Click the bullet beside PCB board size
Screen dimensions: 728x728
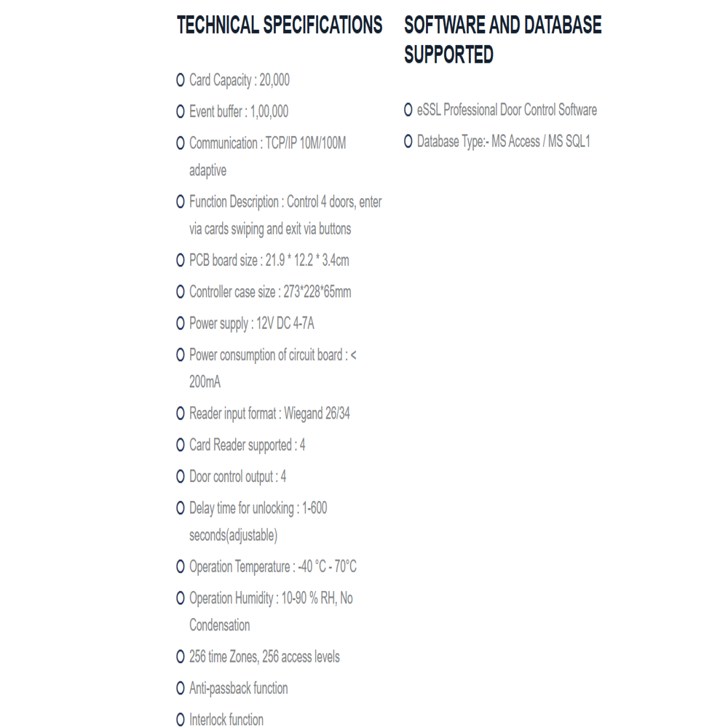(x=180, y=261)
